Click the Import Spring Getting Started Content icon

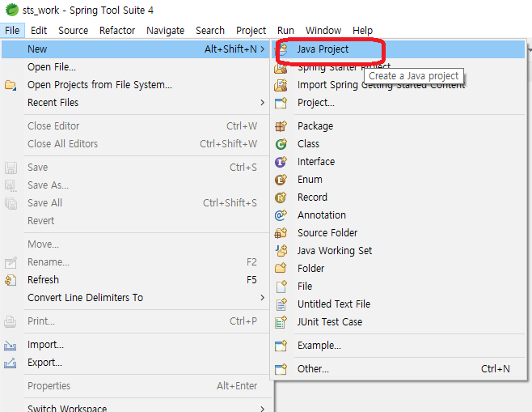(281, 85)
